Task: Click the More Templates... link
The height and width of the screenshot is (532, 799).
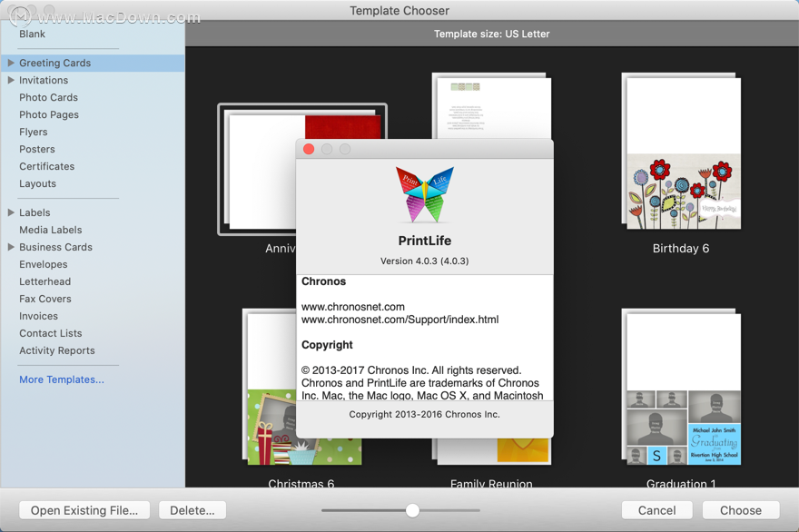Action: [x=62, y=379]
